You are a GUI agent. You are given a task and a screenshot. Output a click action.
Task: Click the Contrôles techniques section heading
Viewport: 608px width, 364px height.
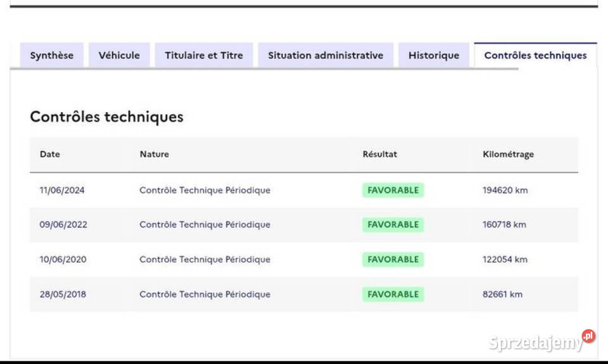point(106,117)
